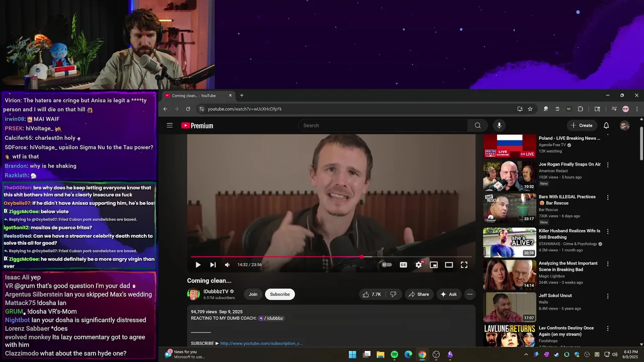The image size is (644, 362).
Task: Subscribe to iDubbbzTV
Action: click(x=280, y=294)
